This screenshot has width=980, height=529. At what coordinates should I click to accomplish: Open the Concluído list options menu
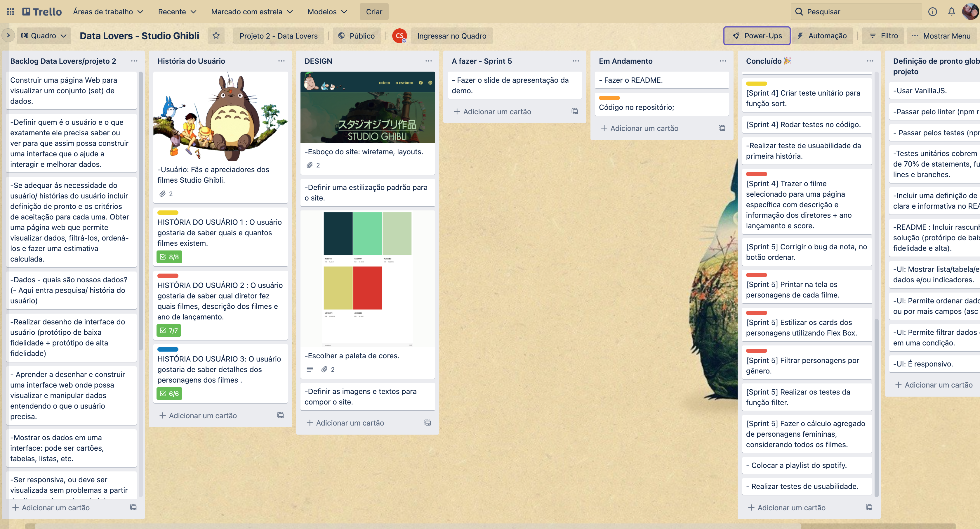pos(870,61)
